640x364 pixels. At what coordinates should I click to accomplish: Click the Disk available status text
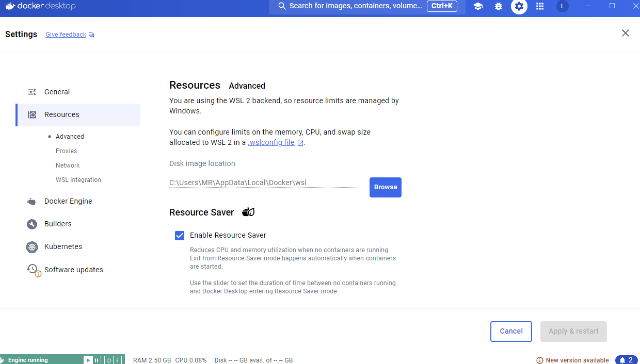click(253, 360)
